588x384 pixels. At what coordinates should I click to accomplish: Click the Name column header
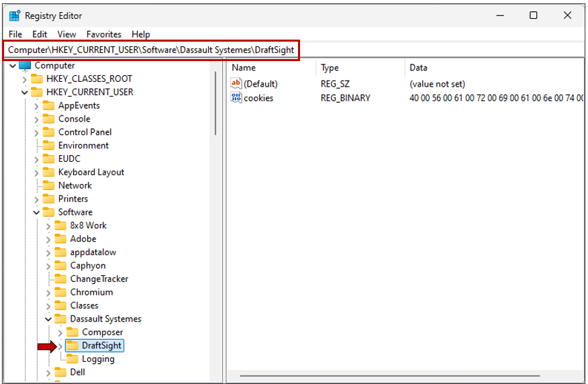272,68
